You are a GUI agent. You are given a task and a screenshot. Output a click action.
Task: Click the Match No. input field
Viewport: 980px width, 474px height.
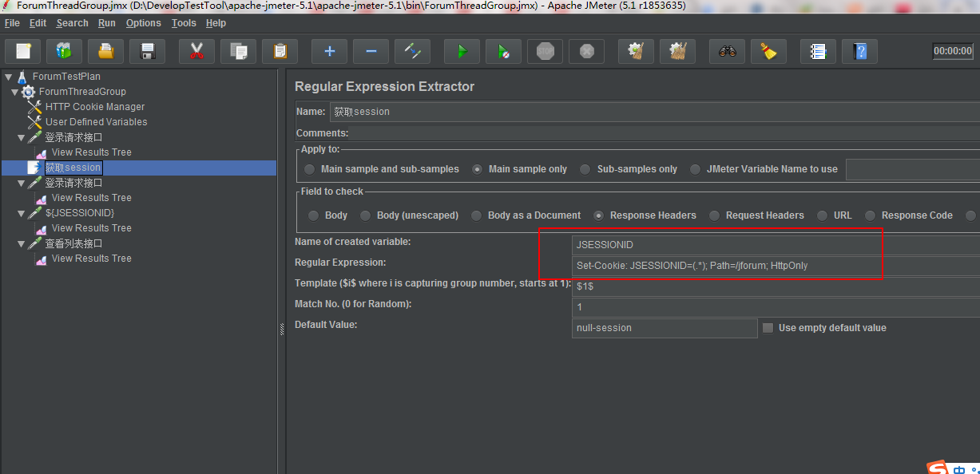coord(776,306)
